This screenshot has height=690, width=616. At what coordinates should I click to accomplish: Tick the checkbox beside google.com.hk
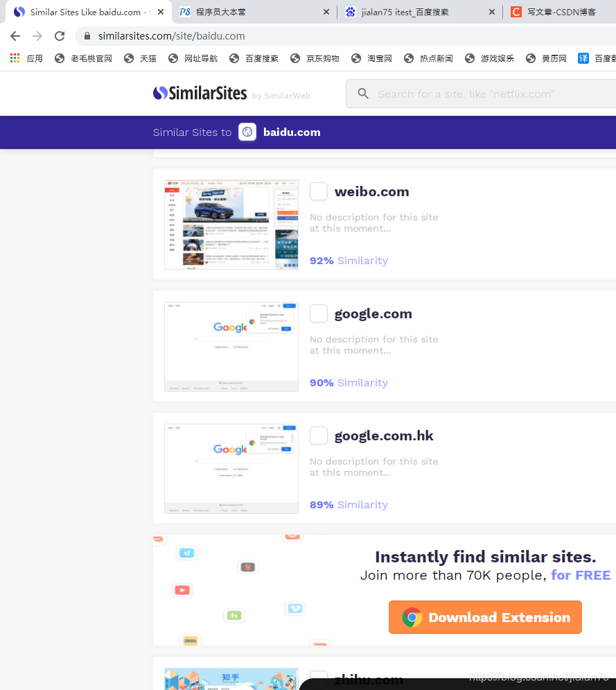tap(319, 435)
